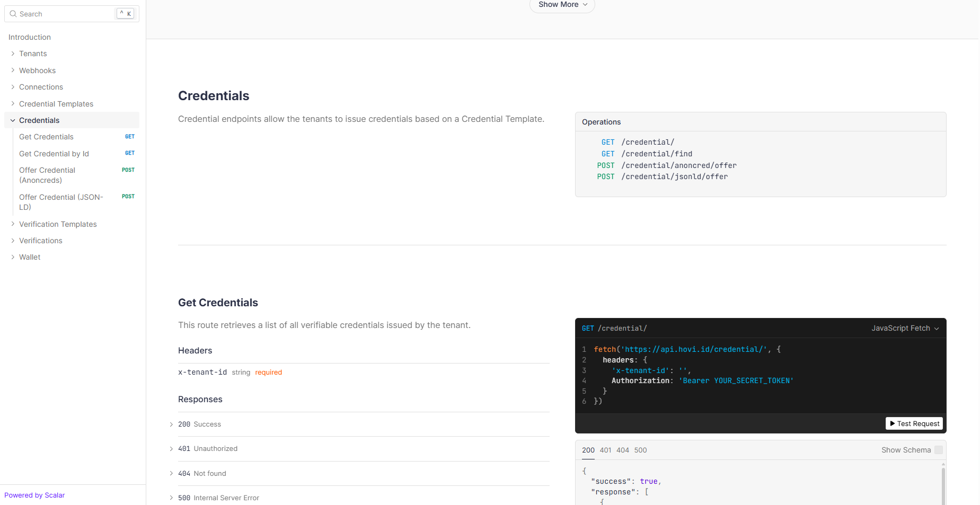
Task: Switch to the 404 response tab
Action: (622, 450)
